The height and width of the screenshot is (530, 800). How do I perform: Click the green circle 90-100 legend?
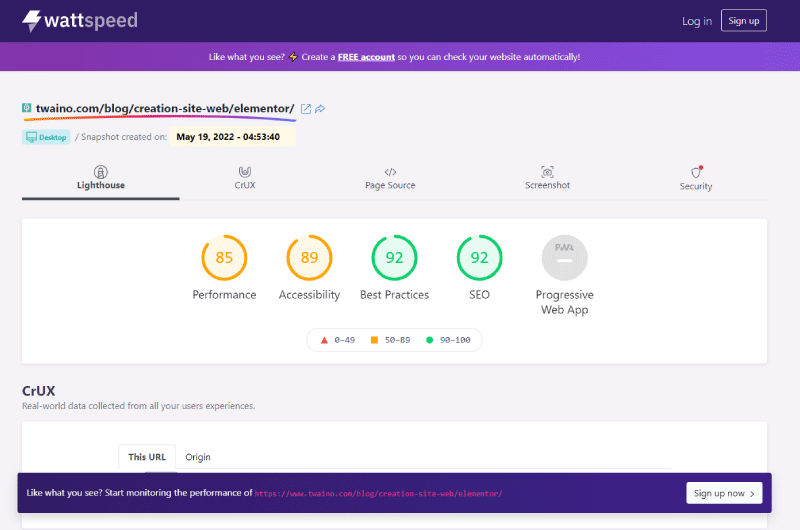tap(448, 340)
